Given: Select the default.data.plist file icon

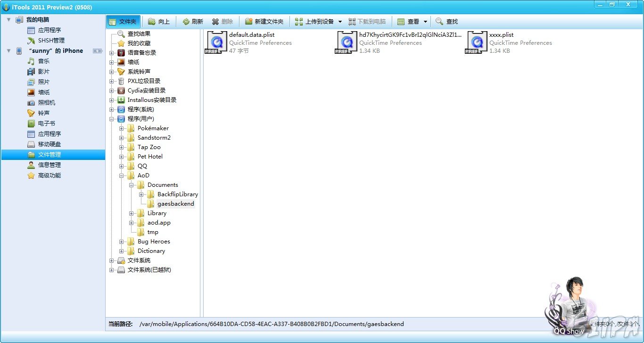Looking at the screenshot, I should pyautogui.click(x=216, y=43).
